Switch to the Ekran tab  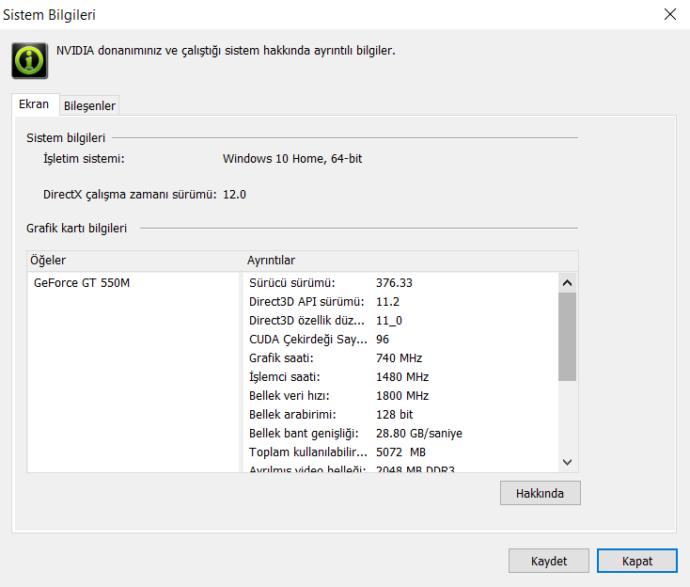pos(34,104)
